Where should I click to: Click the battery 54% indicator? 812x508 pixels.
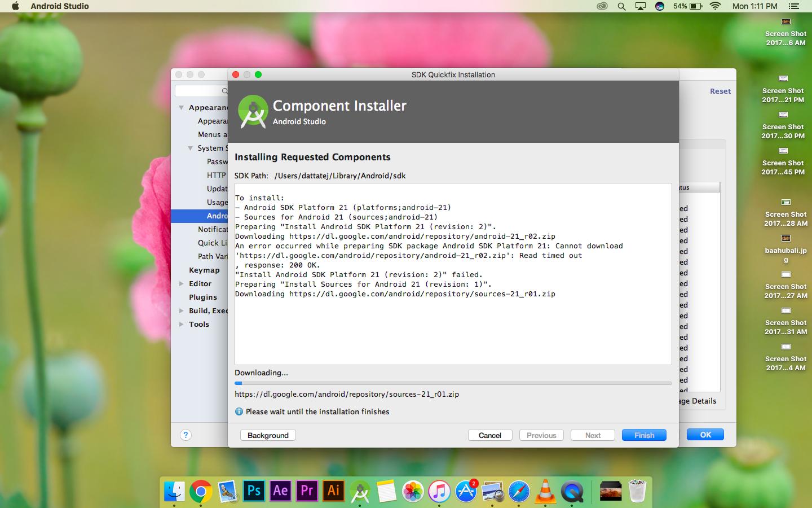(687, 6)
